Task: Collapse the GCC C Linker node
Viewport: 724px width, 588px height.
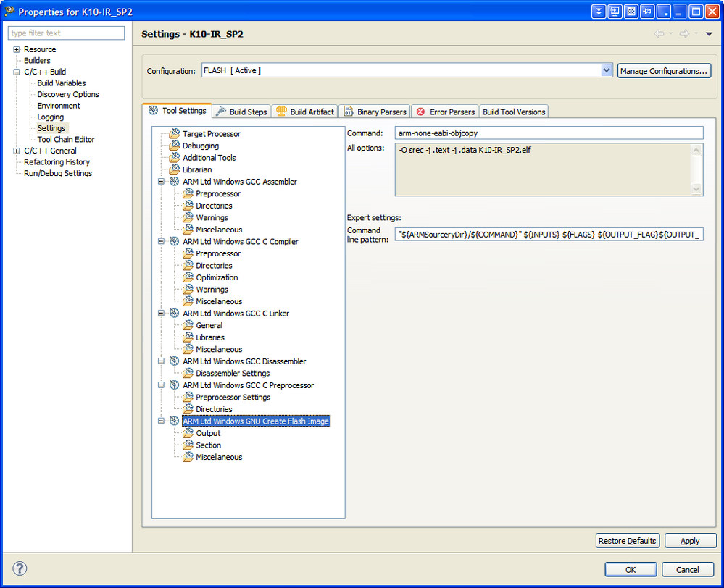Action: tap(161, 314)
